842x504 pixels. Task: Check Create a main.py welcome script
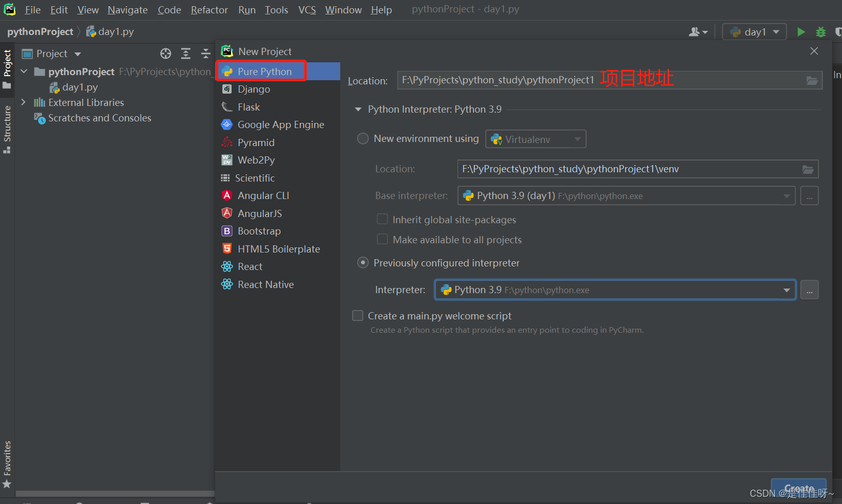pos(358,315)
